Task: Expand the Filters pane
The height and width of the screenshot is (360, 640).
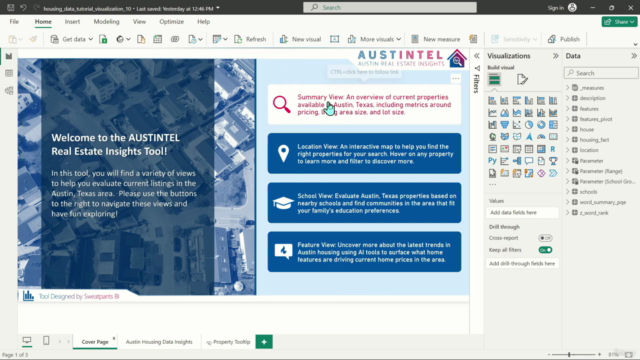Action: tap(476, 56)
